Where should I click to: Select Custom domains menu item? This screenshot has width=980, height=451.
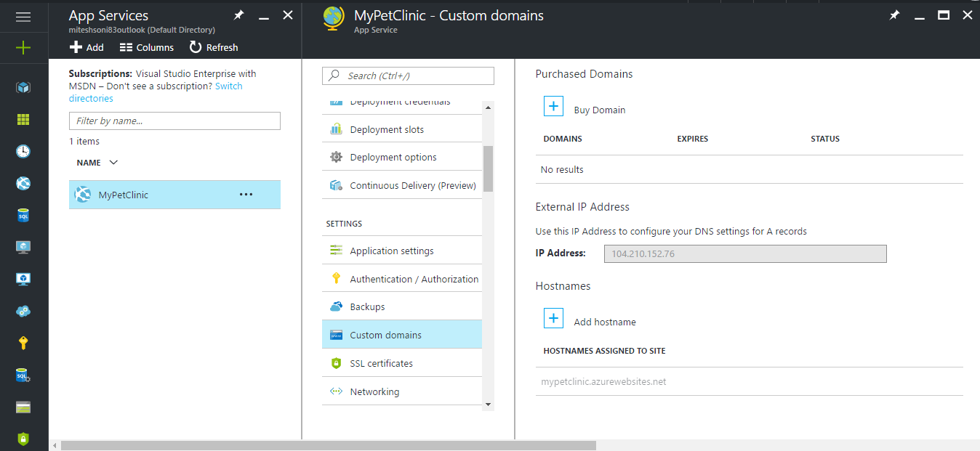pyautogui.click(x=402, y=335)
